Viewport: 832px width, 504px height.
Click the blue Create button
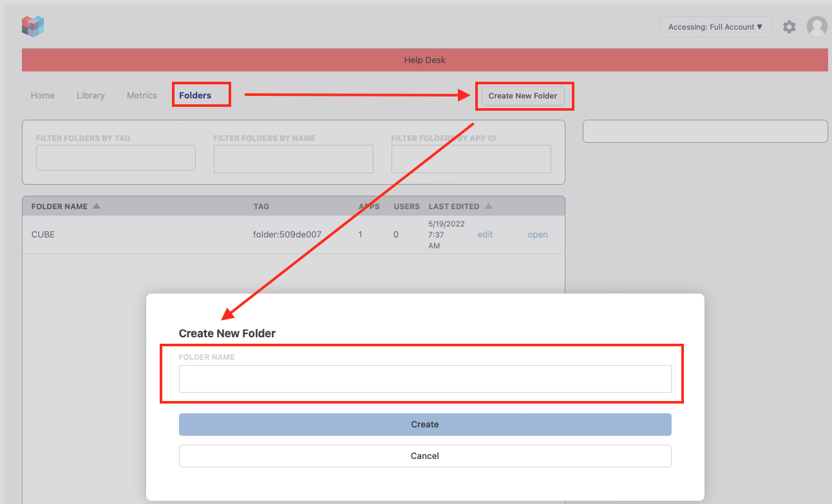click(425, 424)
